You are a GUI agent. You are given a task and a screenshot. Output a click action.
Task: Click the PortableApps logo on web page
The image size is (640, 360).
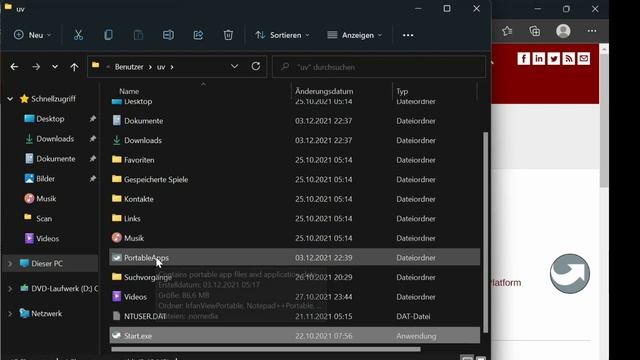570,273
